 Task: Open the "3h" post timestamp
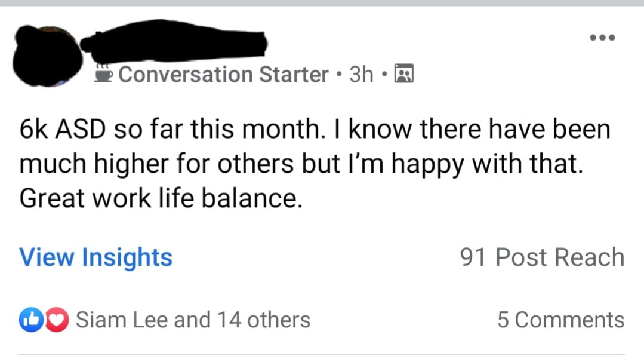coord(361,75)
